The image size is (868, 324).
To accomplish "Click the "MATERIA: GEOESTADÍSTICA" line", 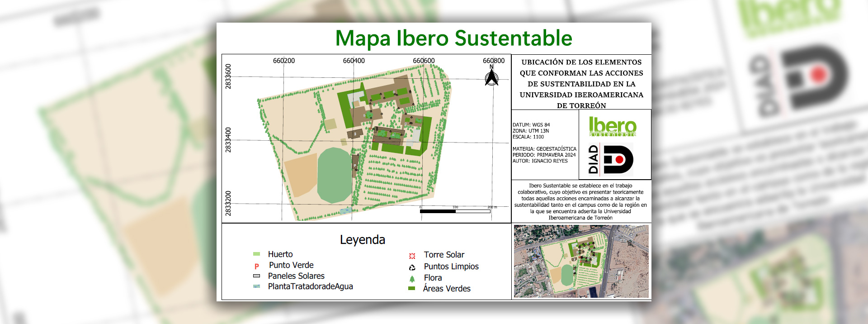I will (x=544, y=149).
